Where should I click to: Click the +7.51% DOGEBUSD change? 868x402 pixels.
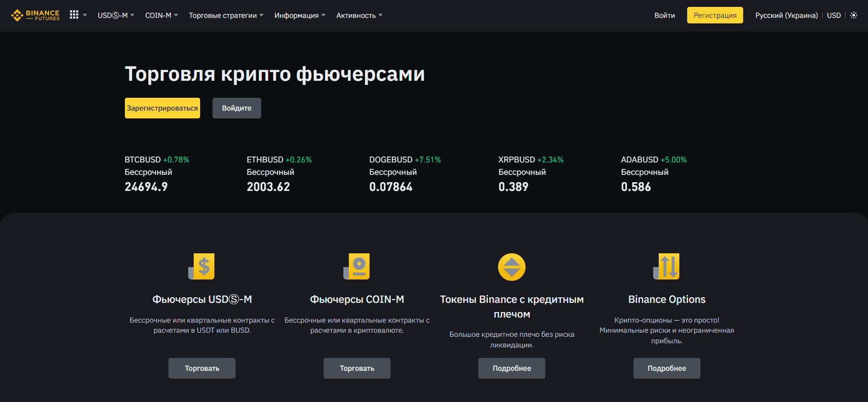point(428,160)
